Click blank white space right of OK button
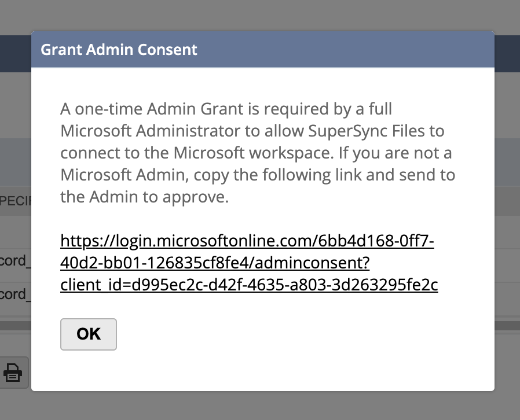The image size is (520, 420). click(290, 334)
